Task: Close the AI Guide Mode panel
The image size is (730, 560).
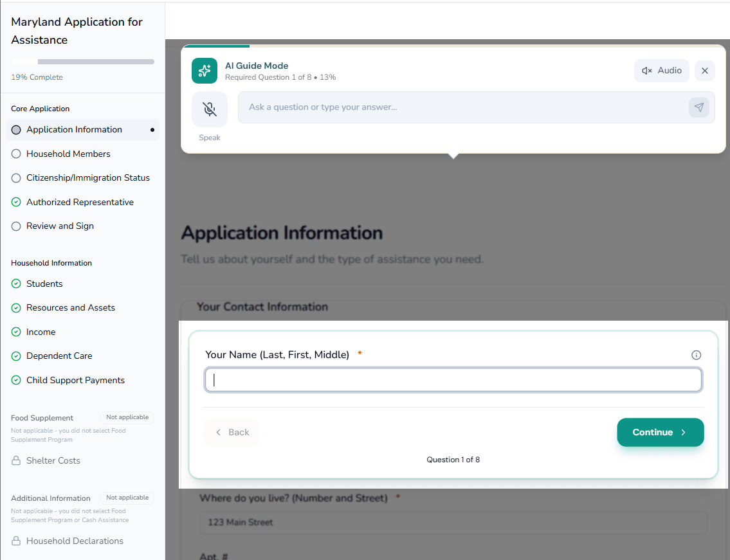Action: 705,71
